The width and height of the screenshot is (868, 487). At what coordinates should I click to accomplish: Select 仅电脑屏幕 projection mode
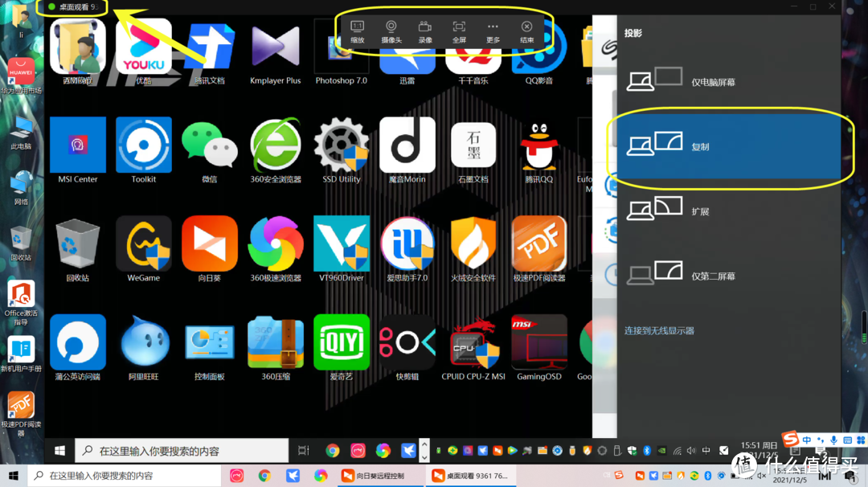pyautogui.click(x=729, y=81)
